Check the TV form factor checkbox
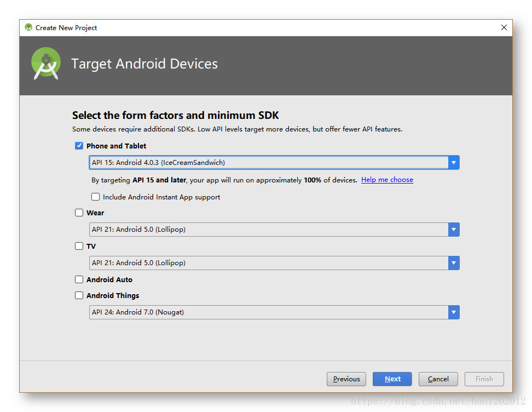 [x=79, y=246]
